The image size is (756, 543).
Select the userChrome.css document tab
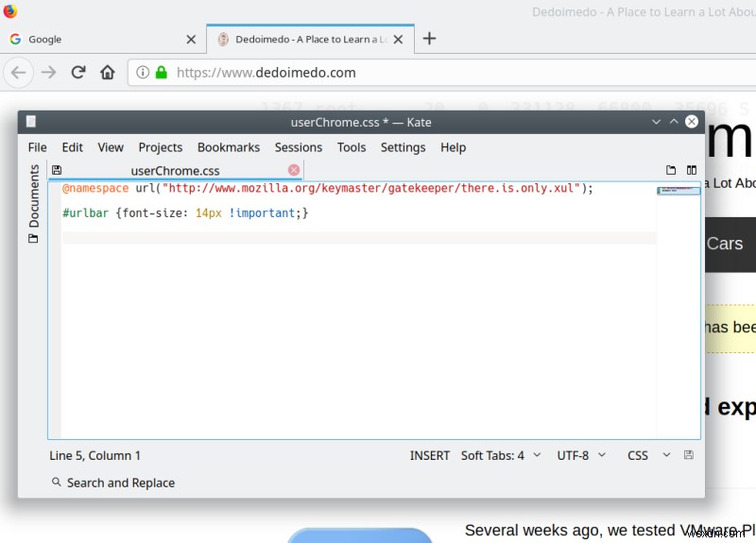tap(175, 171)
